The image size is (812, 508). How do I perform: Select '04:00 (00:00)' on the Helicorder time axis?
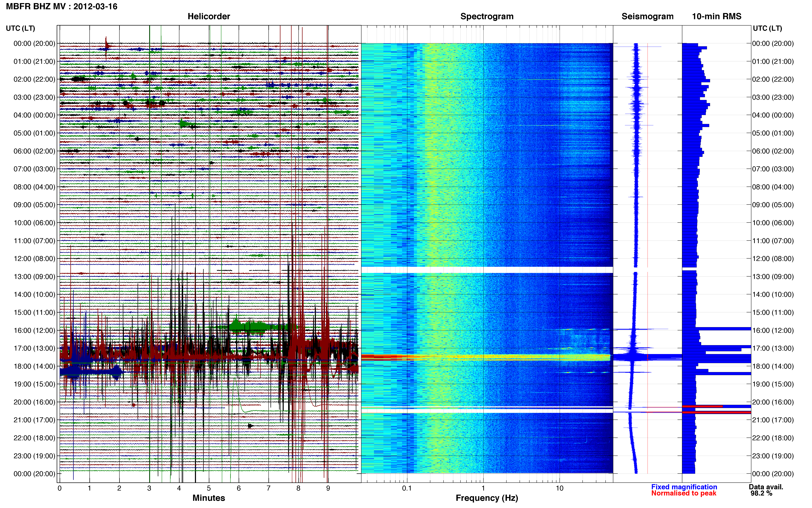tap(34, 115)
